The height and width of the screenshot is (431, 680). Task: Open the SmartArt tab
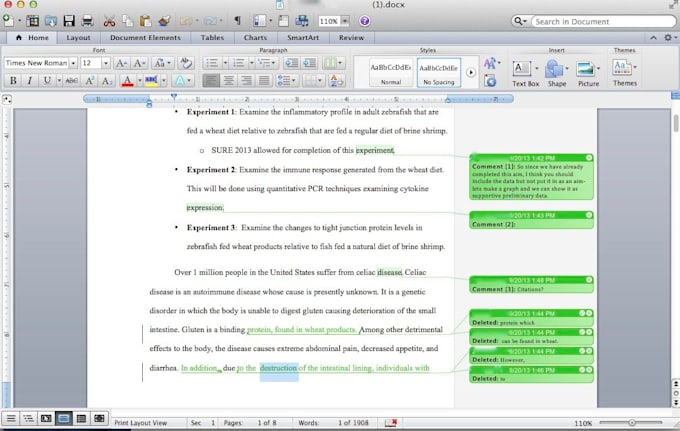point(303,38)
